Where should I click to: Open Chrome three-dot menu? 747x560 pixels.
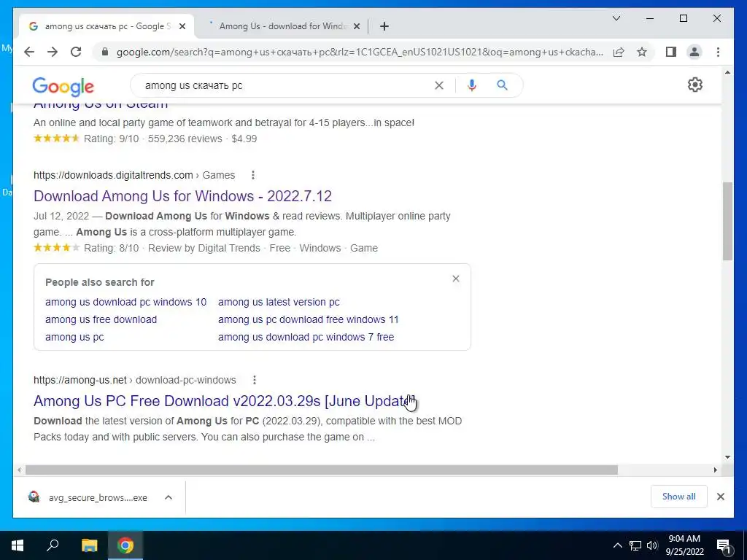(x=718, y=52)
